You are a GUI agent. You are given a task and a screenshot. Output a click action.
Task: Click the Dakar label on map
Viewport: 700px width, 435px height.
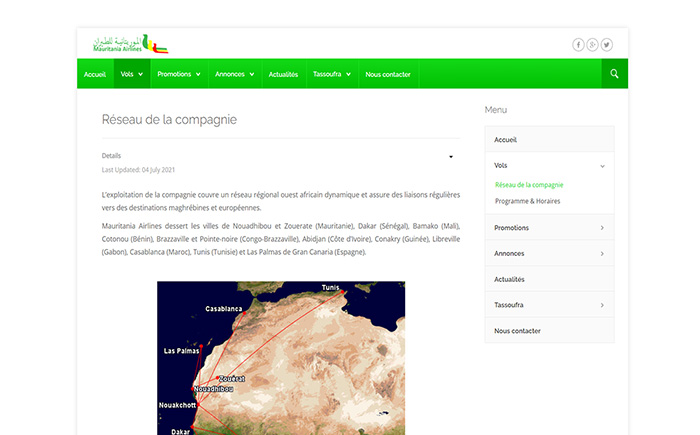pyautogui.click(x=181, y=431)
